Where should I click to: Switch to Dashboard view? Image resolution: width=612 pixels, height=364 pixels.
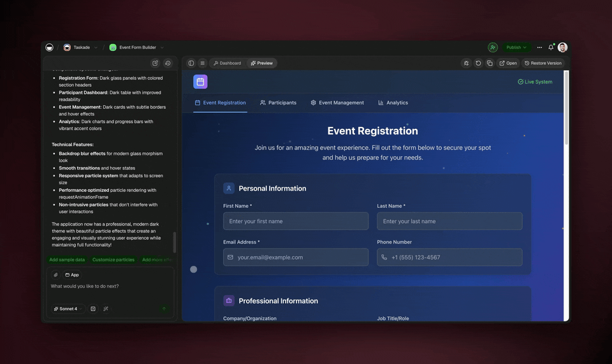click(227, 63)
